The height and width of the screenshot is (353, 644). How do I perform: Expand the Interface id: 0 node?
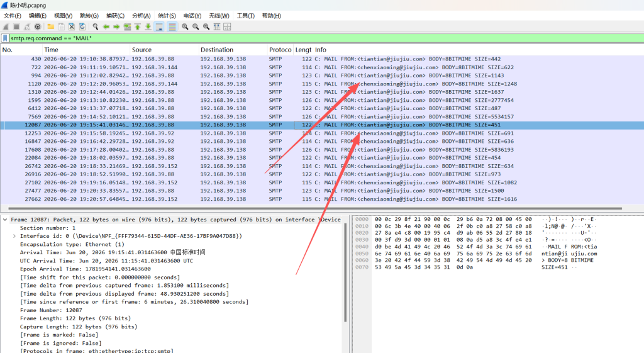14,236
